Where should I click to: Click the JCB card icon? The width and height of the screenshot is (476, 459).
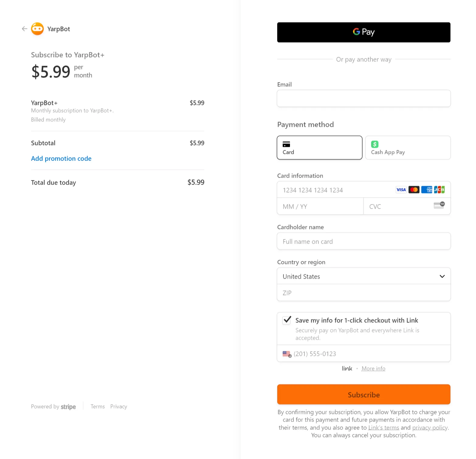[x=440, y=190]
